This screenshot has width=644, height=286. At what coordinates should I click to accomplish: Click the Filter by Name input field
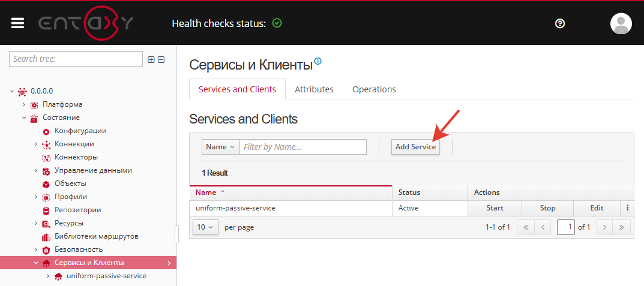point(302,147)
